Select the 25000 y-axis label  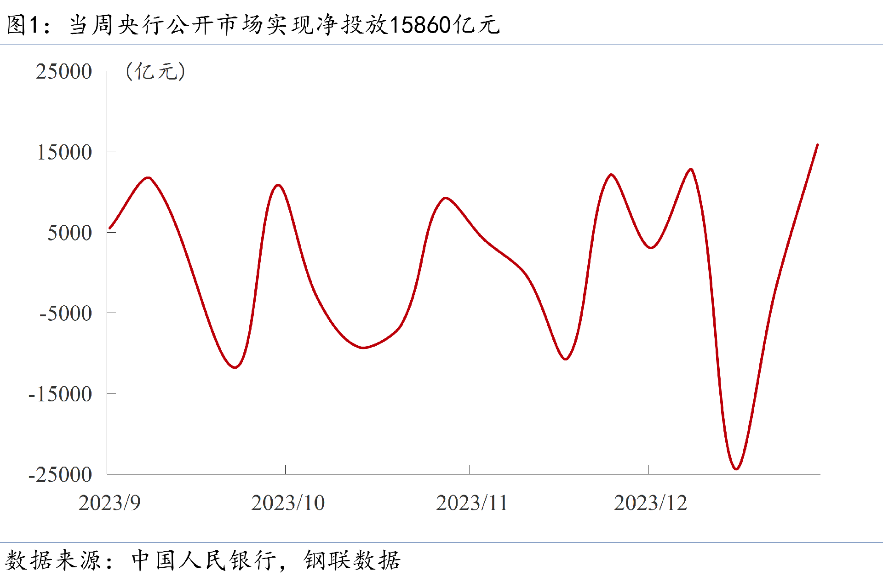pyautogui.click(x=64, y=72)
